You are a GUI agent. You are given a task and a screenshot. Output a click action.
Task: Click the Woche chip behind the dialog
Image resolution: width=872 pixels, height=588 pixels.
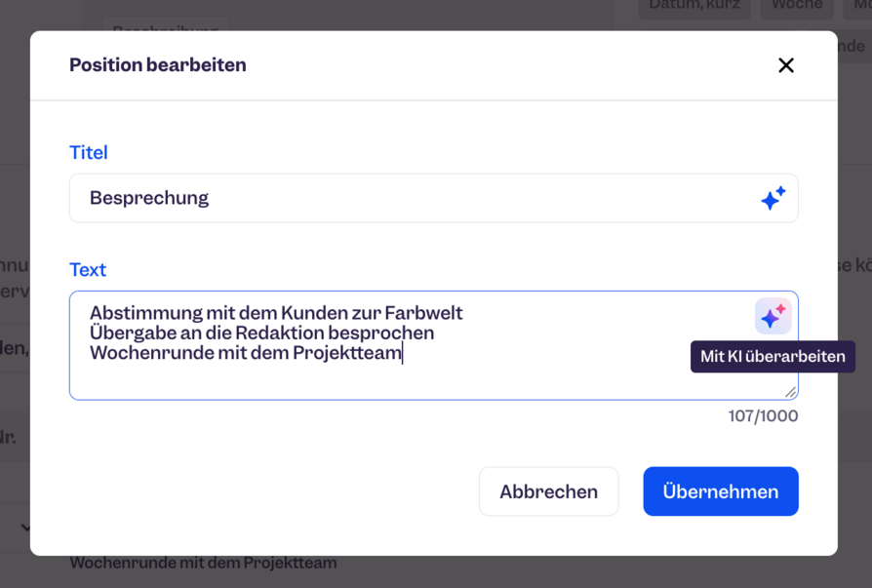797,6
